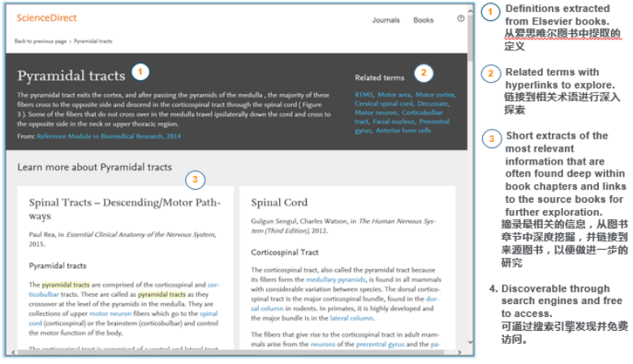Open the Books menu item
633x364 pixels.
[423, 20]
